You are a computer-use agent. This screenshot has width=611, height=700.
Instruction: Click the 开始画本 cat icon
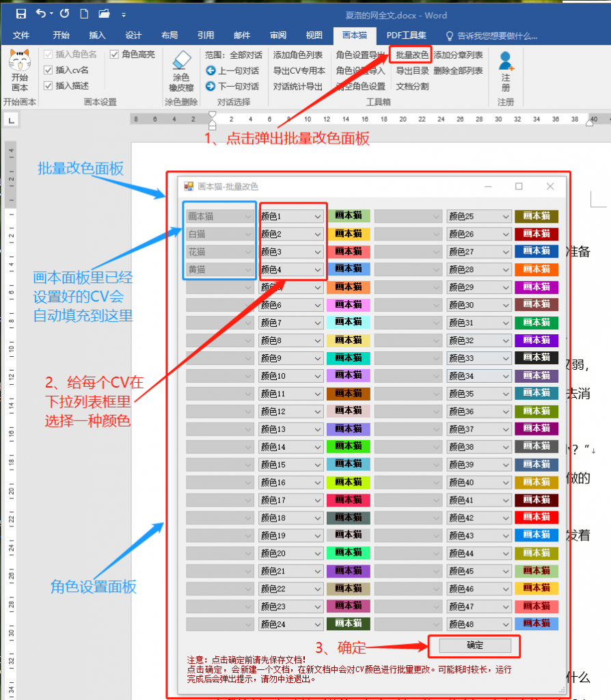coord(20,60)
